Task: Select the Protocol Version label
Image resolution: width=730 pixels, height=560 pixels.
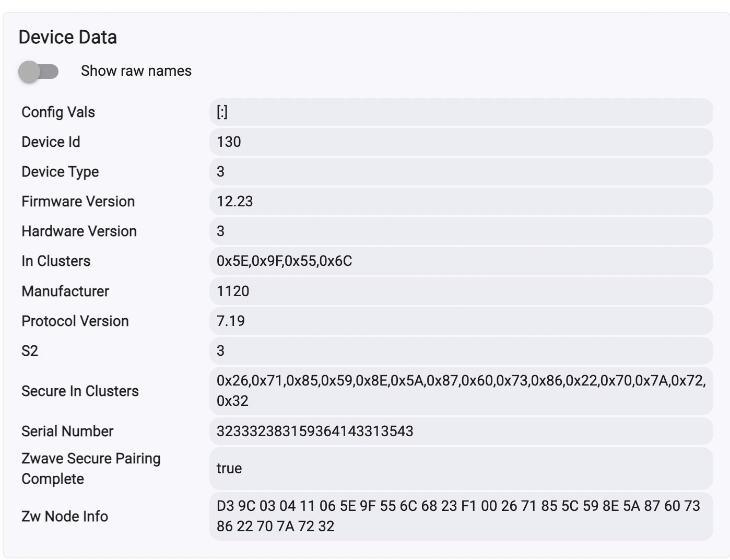Action: (x=75, y=321)
